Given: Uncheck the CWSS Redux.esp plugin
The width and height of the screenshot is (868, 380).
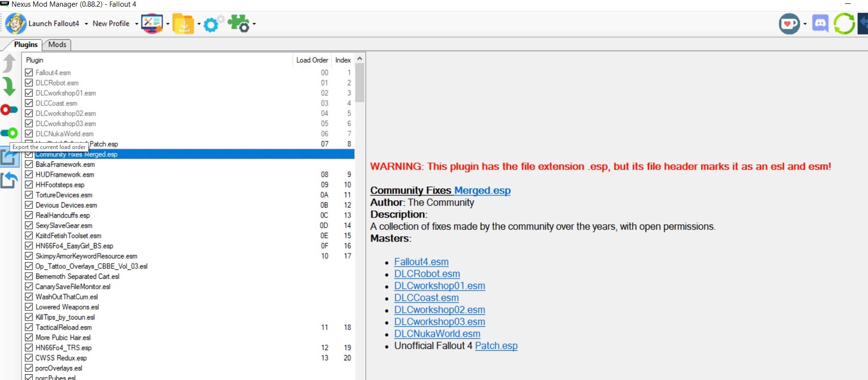Looking at the screenshot, I should 29,358.
